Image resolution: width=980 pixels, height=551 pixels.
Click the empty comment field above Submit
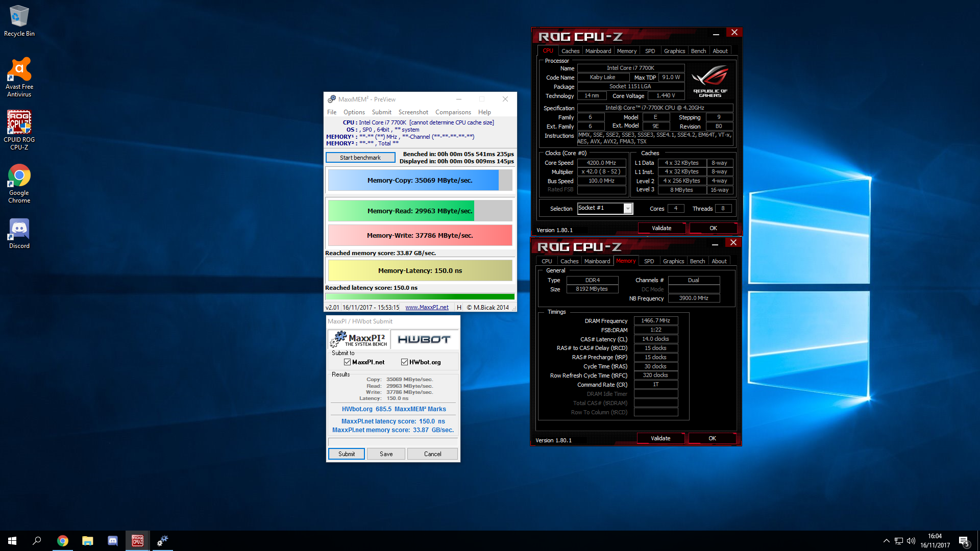coord(393,442)
